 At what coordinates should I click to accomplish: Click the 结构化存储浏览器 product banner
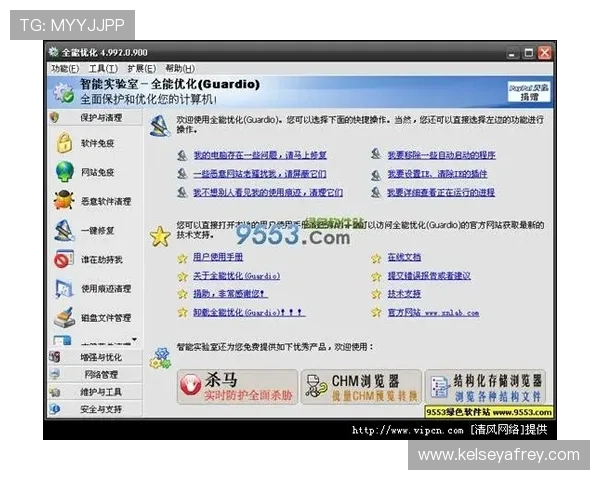(x=485, y=387)
